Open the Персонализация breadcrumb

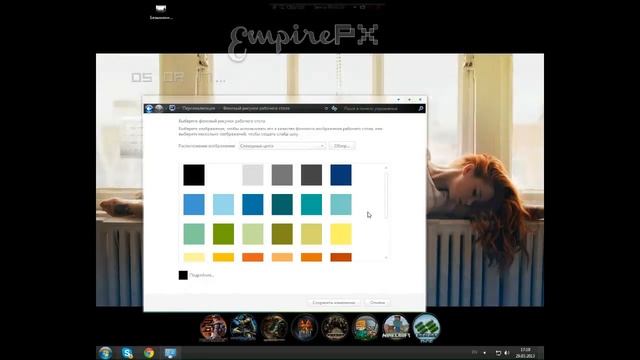click(199, 108)
